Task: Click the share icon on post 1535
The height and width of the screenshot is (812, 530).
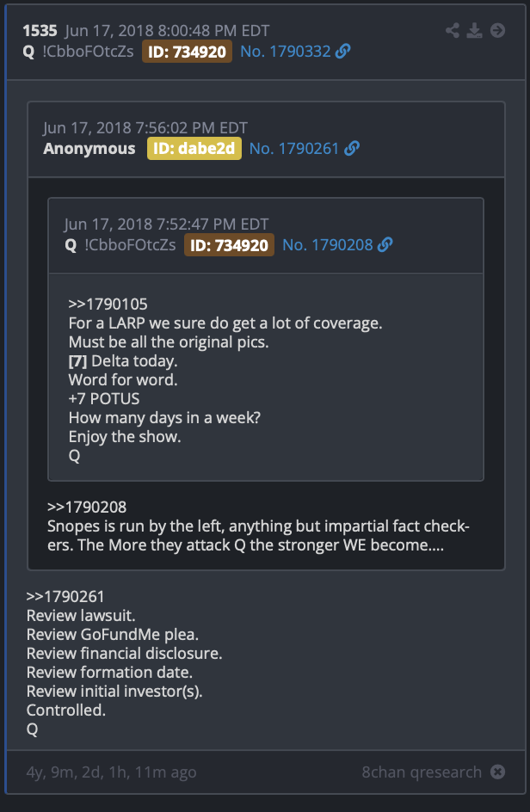Action: (x=453, y=31)
